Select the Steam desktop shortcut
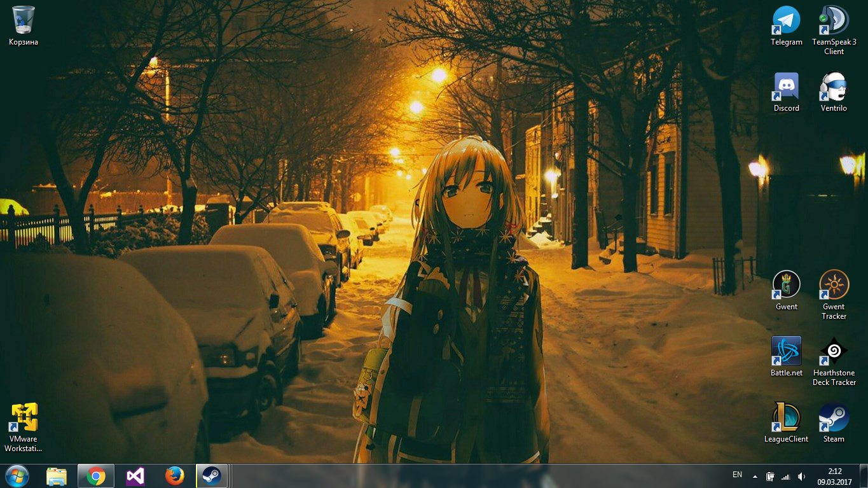 tap(834, 423)
